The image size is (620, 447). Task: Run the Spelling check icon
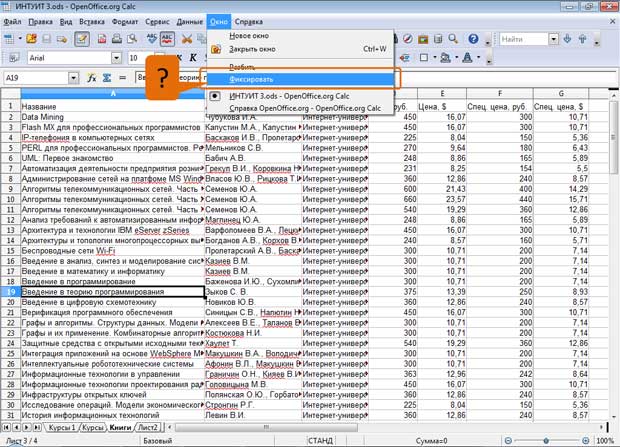[152, 39]
